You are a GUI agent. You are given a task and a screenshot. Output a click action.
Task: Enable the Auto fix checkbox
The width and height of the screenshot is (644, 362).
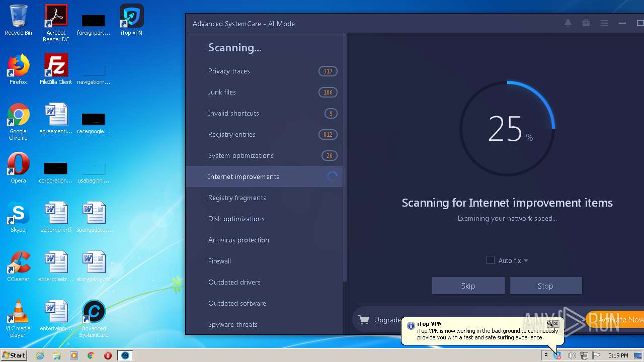click(491, 260)
